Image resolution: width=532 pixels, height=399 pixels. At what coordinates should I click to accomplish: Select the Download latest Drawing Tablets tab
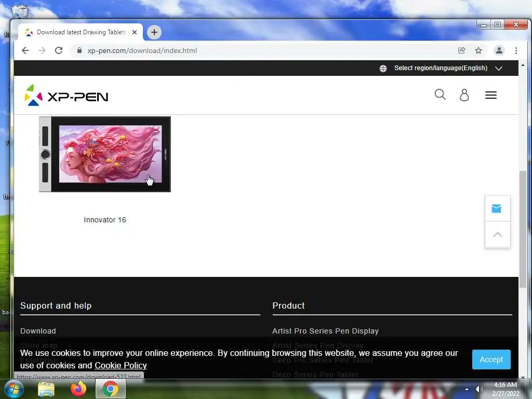[x=81, y=32]
